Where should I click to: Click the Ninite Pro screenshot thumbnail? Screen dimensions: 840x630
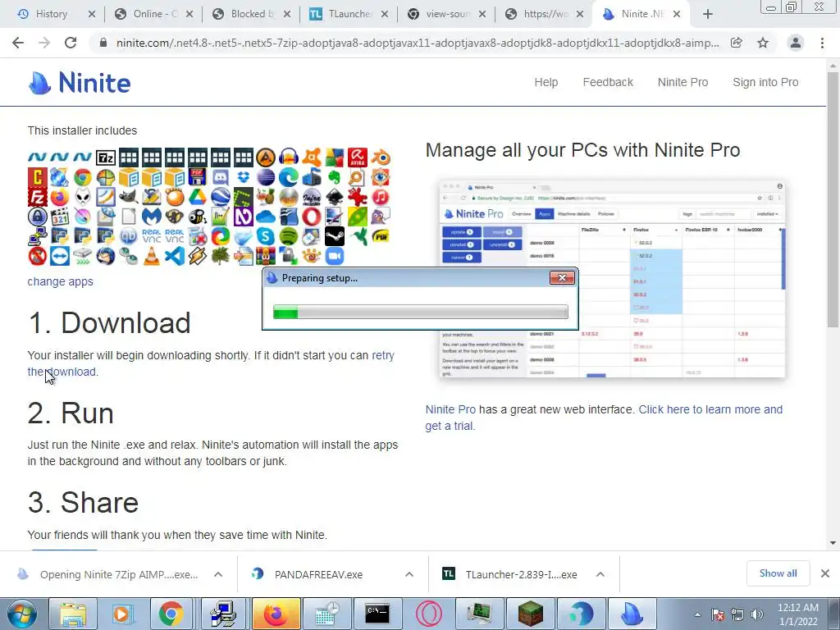point(612,279)
